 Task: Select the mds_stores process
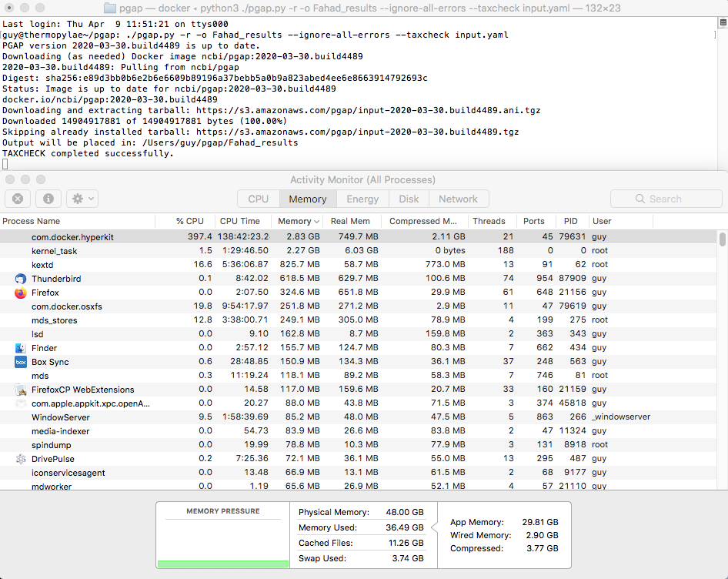click(x=358, y=320)
